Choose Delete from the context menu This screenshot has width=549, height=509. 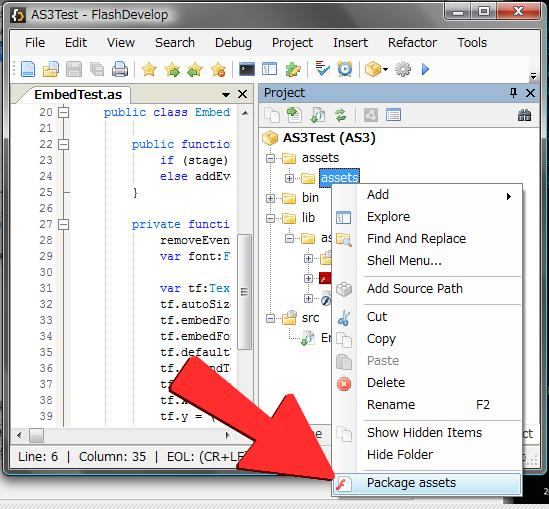coord(427,383)
